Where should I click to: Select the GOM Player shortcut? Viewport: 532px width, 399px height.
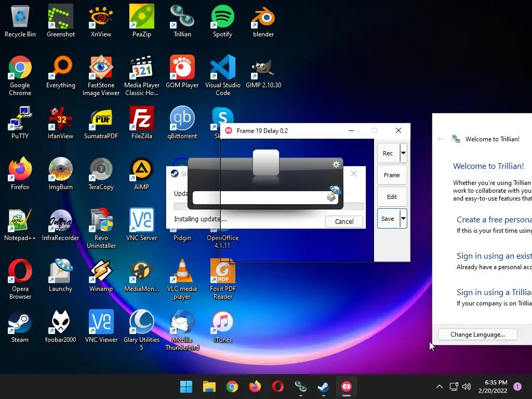tap(182, 72)
